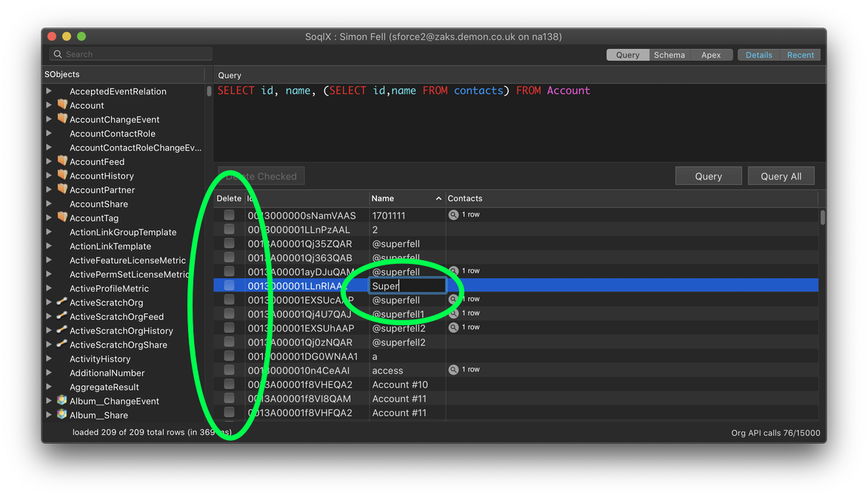Click the SObjects list scrollbar thumb

pyautogui.click(x=209, y=91)
